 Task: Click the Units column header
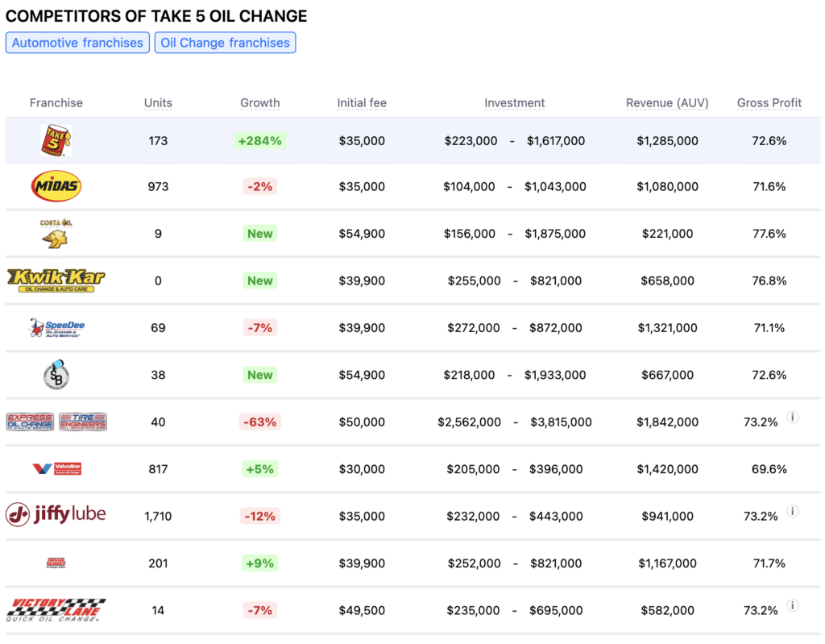(x=158, y=102)
